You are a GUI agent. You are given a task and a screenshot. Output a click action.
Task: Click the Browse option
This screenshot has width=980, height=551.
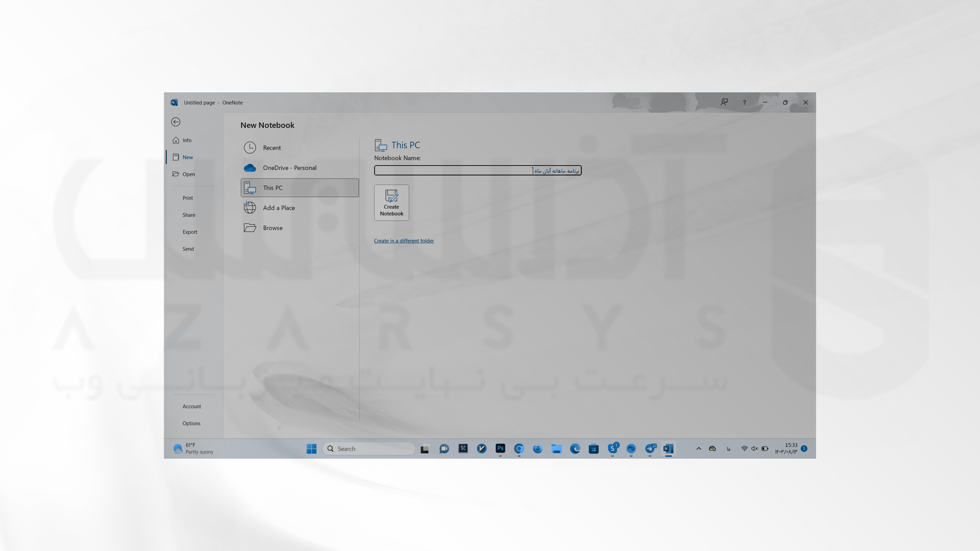[x=273, y=228]
